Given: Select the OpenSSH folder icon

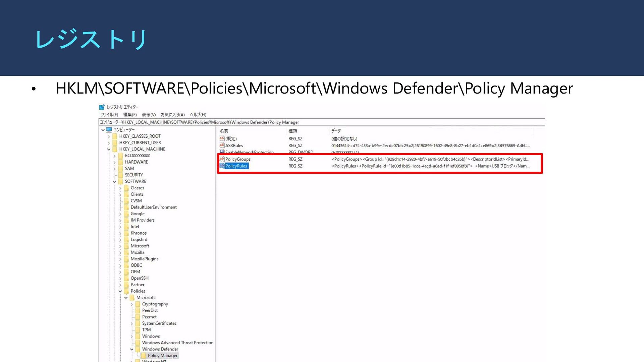Looking at the screenshot, I should tap(126, 278).
